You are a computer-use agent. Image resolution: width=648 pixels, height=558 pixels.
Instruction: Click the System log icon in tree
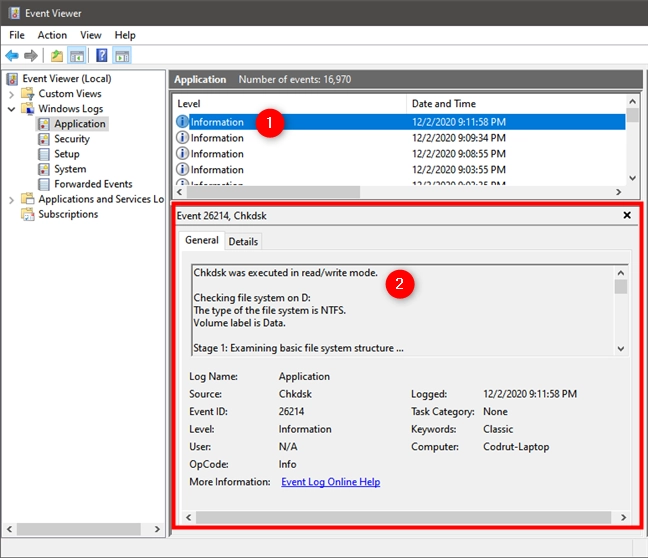[44, 169]
